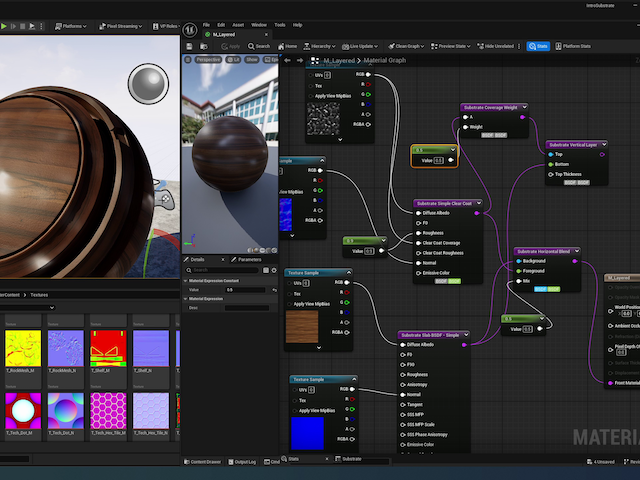Click Diffuse Albedo input pin on Substrate Slab BSDF
640x480 pixels.
coord(402,345)
